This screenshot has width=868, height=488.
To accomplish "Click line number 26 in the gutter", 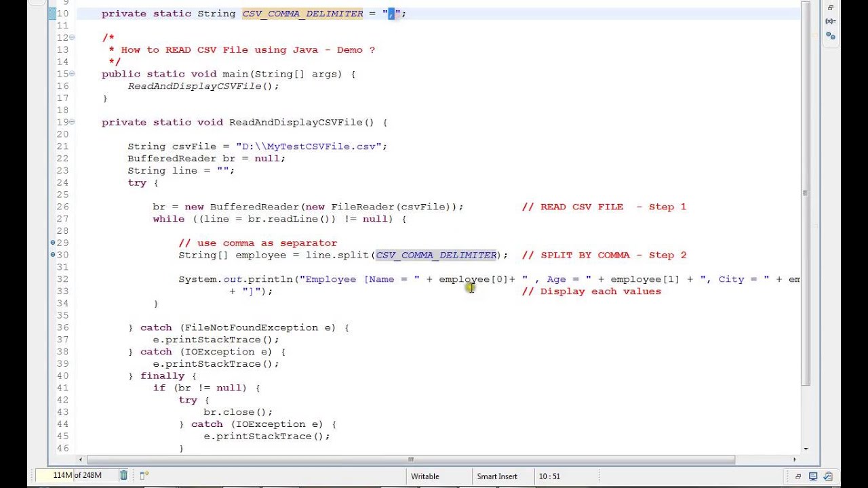I will 62,207.
